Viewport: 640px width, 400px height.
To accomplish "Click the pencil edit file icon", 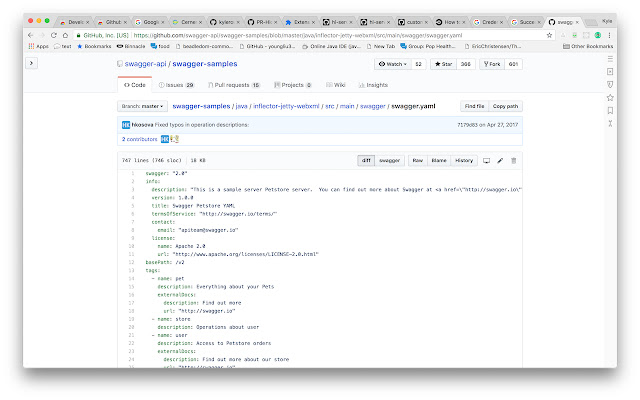I will coord(500,160).
